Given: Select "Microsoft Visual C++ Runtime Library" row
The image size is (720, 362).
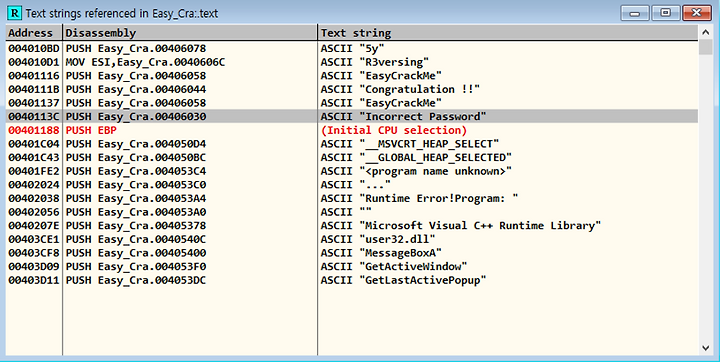Looking at the screenshot, I should (352, 226).
